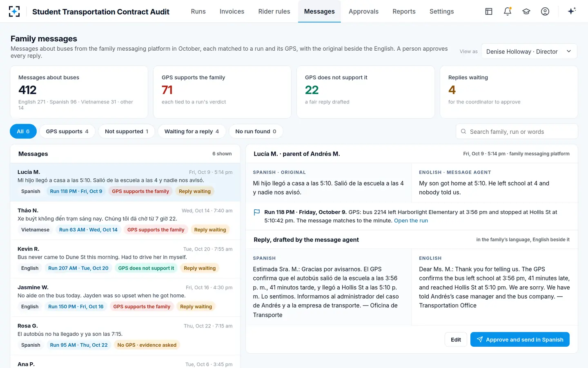Open the Rider rules tab
This screenshot has height=368, width=588.
(274, 11)
